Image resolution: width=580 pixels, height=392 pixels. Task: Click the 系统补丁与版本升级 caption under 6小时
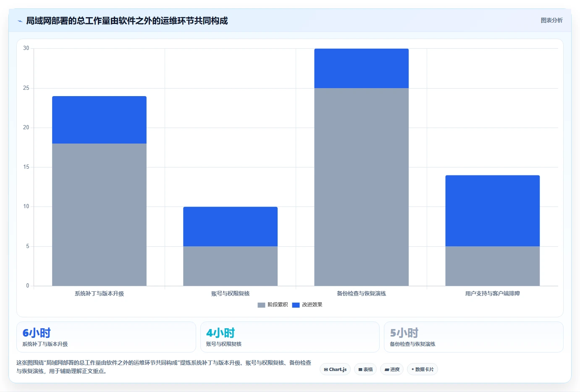45,344
